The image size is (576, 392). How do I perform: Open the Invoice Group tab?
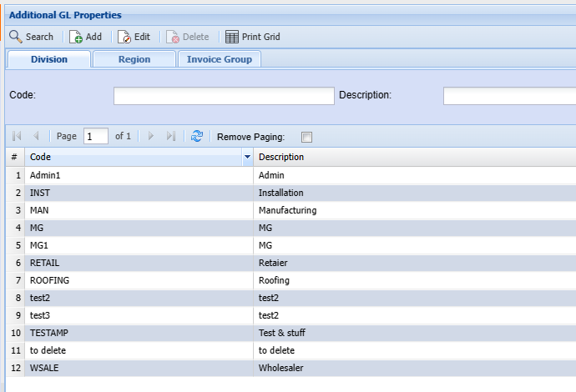(x=220, y=59)
